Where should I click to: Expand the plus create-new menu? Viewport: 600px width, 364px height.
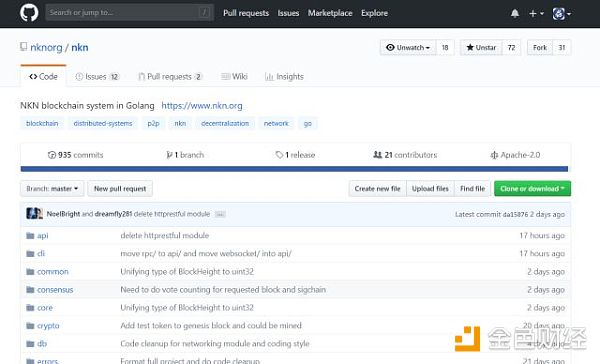pos(536,13)
